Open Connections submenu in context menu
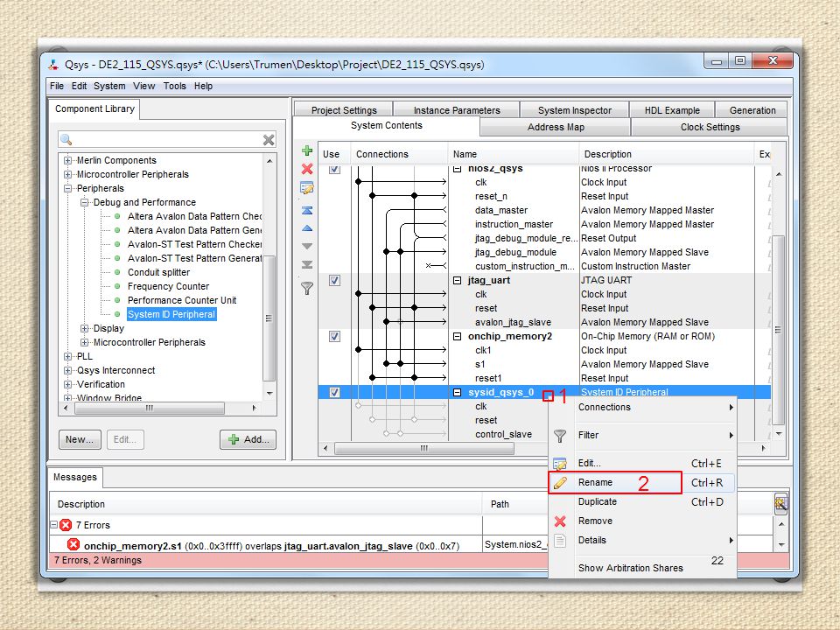This screenshot has width=840, height=630. click(641, 407)
